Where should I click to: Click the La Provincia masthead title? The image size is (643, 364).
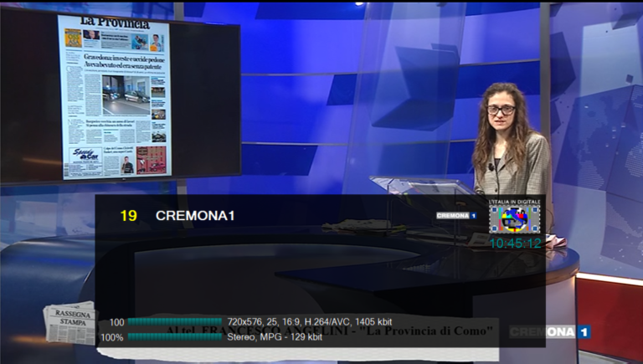pyautogui.click(x=115, y=22)
